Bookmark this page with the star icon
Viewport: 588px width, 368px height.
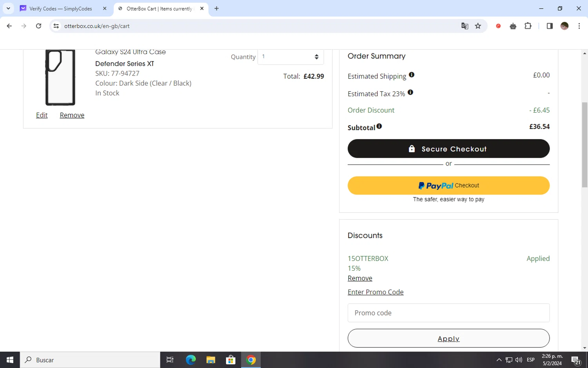(x=478, y=26)
